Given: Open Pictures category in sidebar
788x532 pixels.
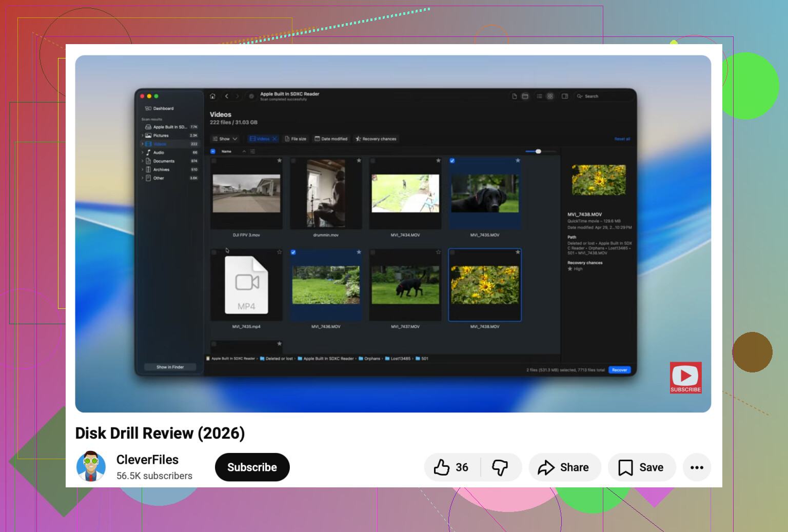Looking at the screenshot, I should click(171, 135).
